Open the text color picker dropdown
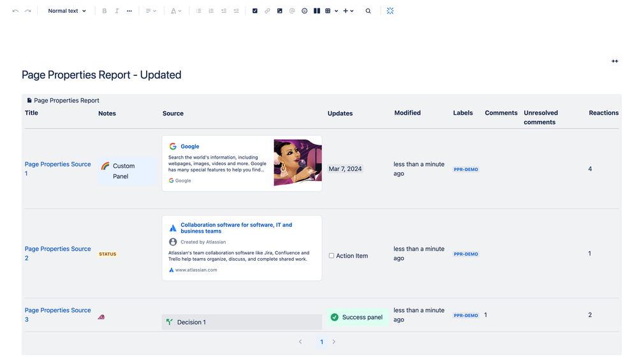This screenshot has width=637, height=364. click(x=176, y=11)
